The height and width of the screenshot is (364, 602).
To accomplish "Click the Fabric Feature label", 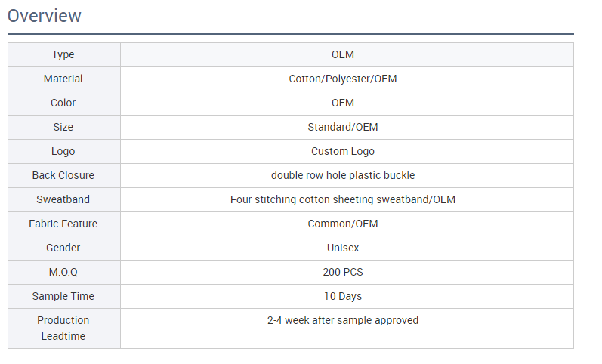I will pyautogui.click(x=63, y=224).
